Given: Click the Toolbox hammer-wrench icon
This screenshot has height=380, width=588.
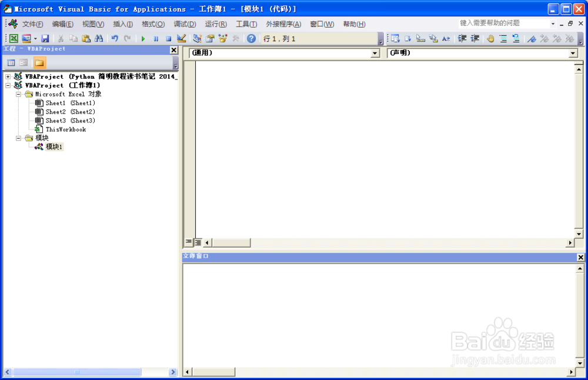Looking at the screenshot, I should pyautogui.click(x=236, y=38).
